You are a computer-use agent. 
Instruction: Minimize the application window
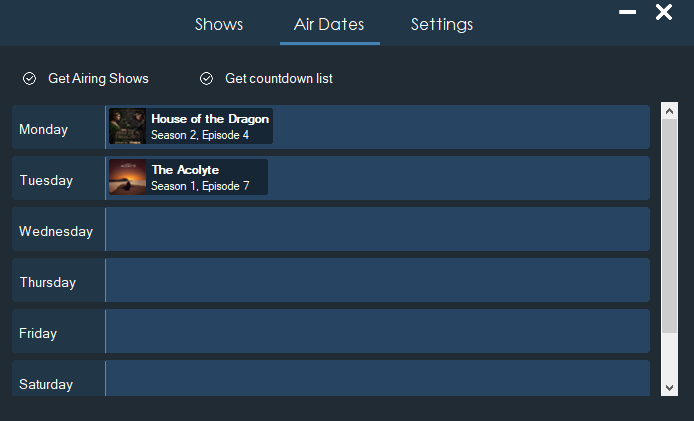[628, 12]
